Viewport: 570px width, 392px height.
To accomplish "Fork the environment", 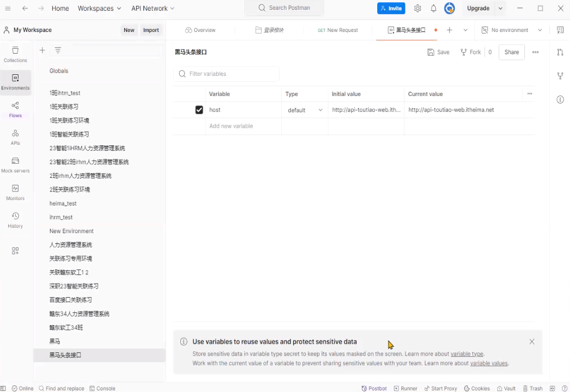I will point(471,52).
